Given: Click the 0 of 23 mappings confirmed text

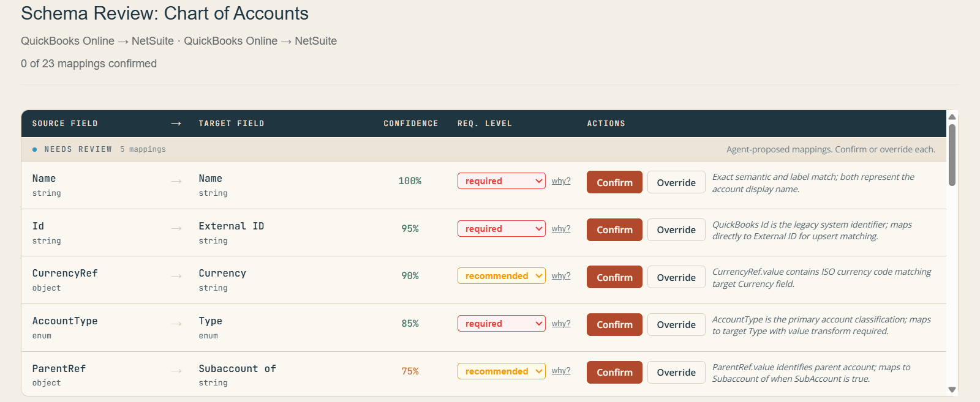Looking at the screenshot, I should [x=89, y=64].
